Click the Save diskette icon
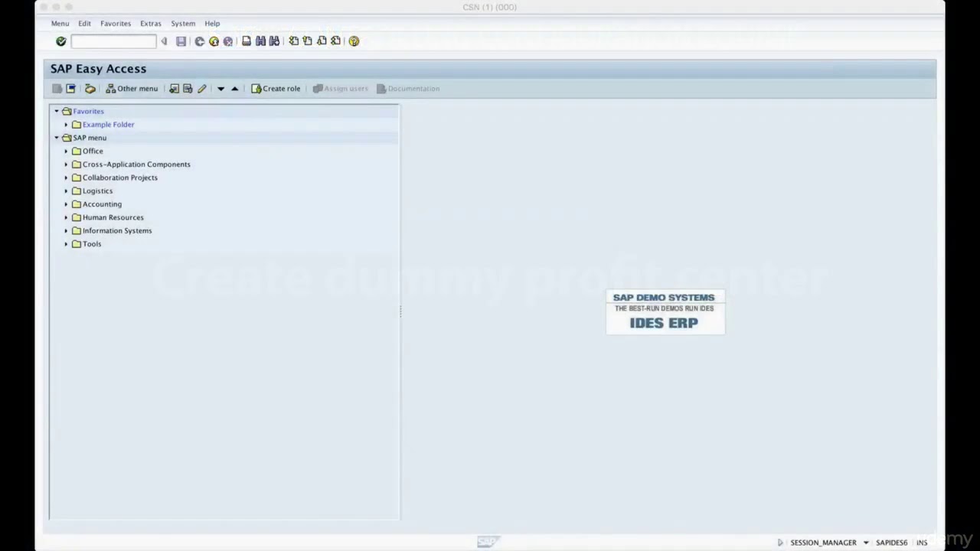 (181, 41)
